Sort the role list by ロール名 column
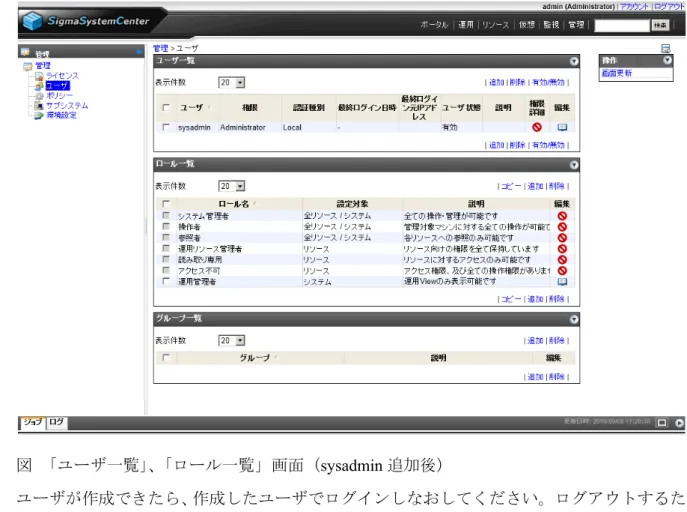This screenshot has height=512, width=687. click(234, 204)
